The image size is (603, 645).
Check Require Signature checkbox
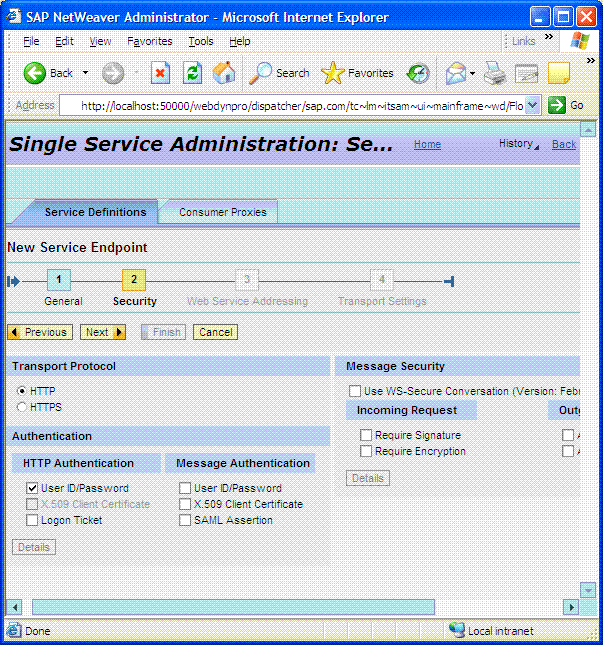pyautogui.click(x=366, y=435)
